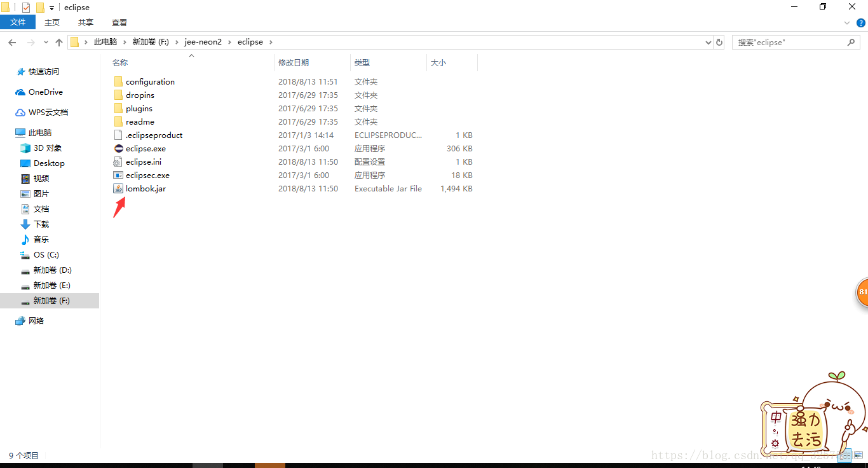Click the Properties icon in title bar
Viewport: 868px width, 468px height.
[x=26, y=8]
